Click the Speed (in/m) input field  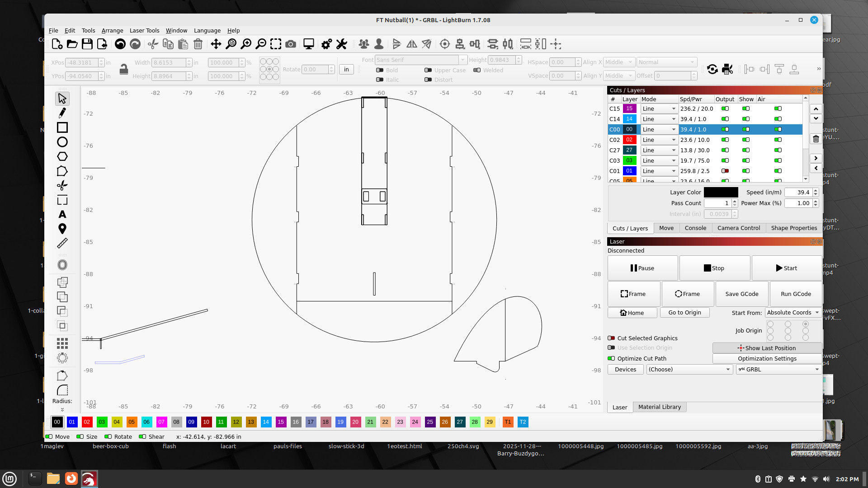[x=798, y=192]
